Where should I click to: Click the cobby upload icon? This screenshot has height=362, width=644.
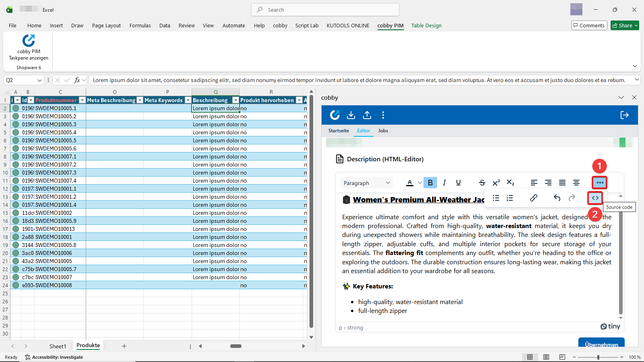pos(367,115)
